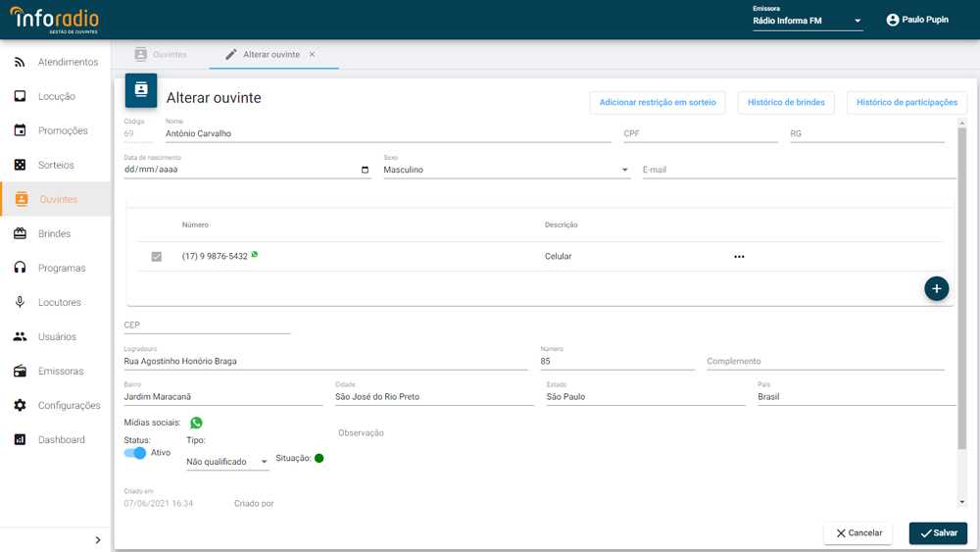Switch to the Ouvintes tab
This screenshot has width=980, height=552.
click(161, 54)
